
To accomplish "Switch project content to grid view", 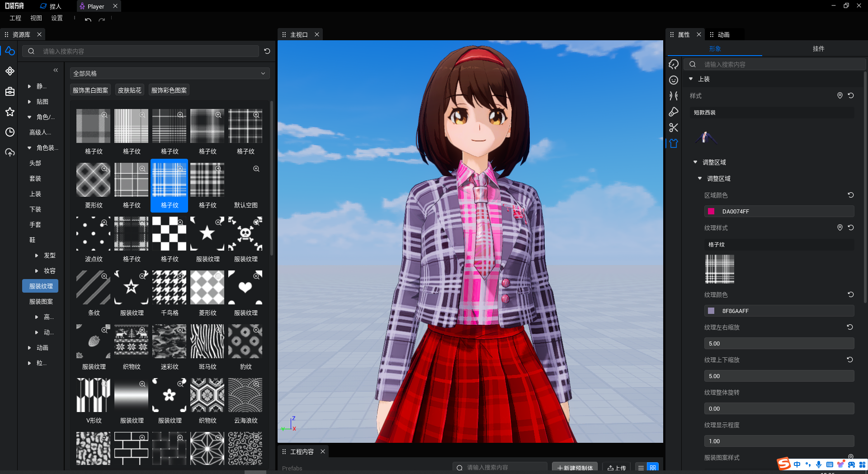I will click(x=653, y=468).
